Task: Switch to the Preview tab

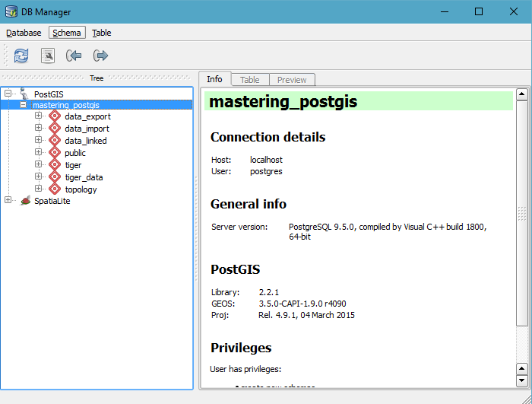Action: 292,80
